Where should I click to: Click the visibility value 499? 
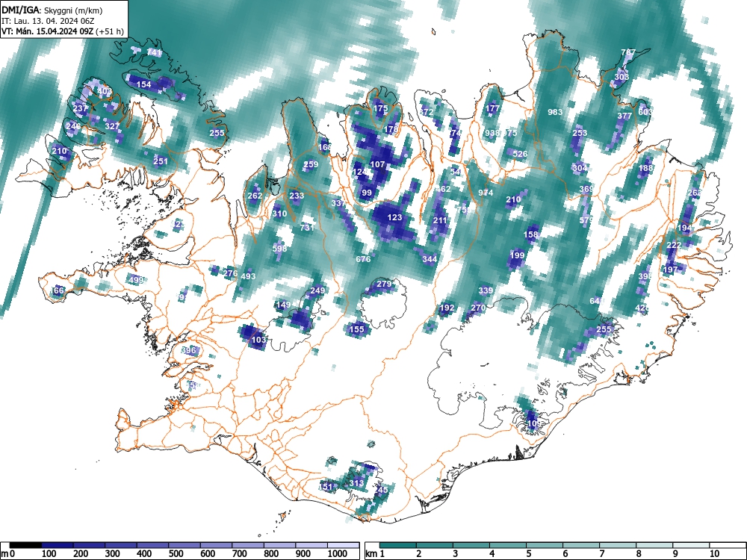click(136, 280)
